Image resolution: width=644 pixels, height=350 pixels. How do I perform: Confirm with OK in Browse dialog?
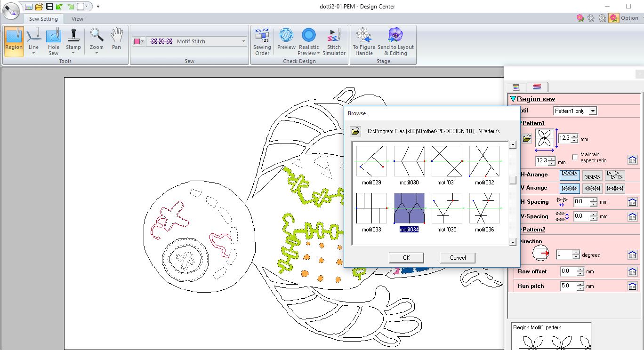point(406,258)
